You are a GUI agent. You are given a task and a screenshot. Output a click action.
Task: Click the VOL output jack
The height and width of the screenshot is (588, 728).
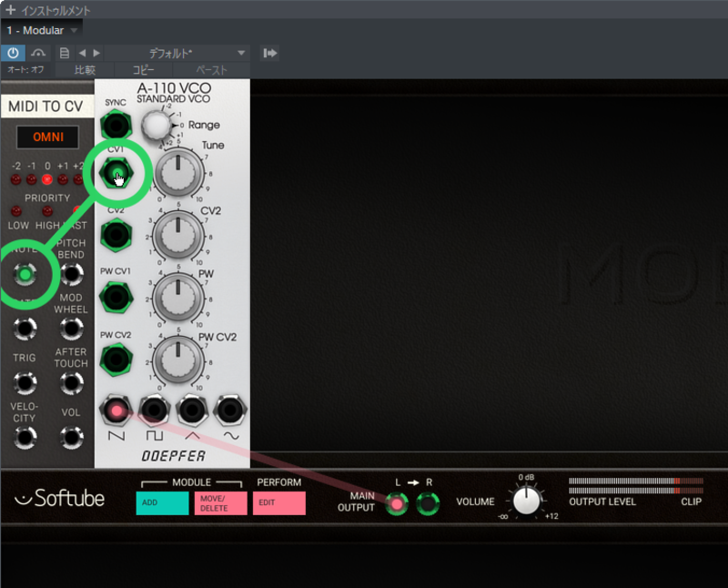pyautogui.click(x=72, y=437)
